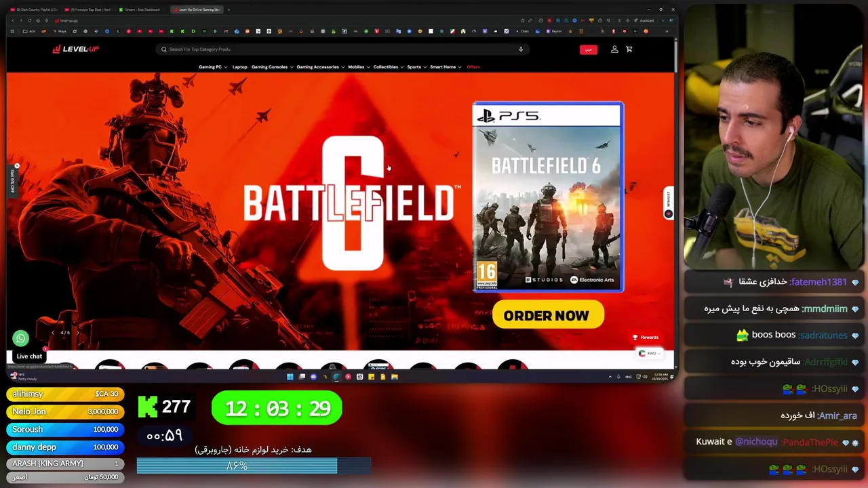Select the Level-Up Online Gaming Store tab
Screen dimensions: 868x488
[x=197, y=9]
